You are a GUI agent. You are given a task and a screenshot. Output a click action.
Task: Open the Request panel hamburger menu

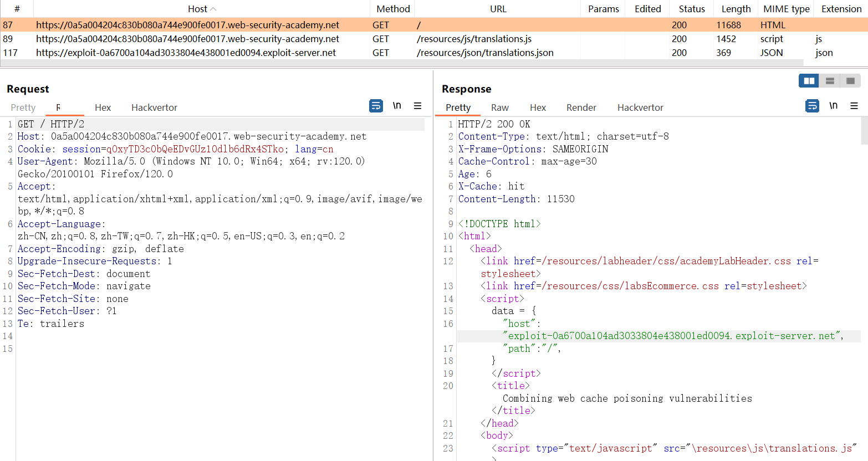[417, 106]
